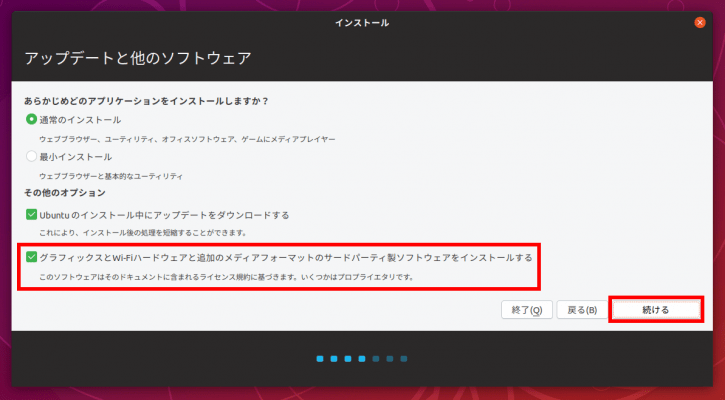
Task: Click the インストール window title bar text
Action: tap(362, 23)
